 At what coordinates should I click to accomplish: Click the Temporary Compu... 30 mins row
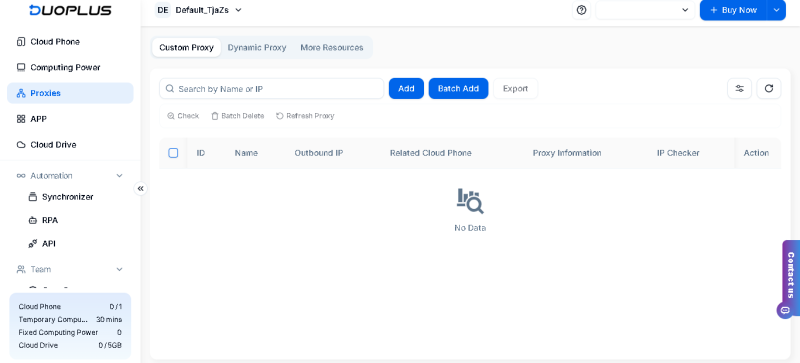click(70, 320)
